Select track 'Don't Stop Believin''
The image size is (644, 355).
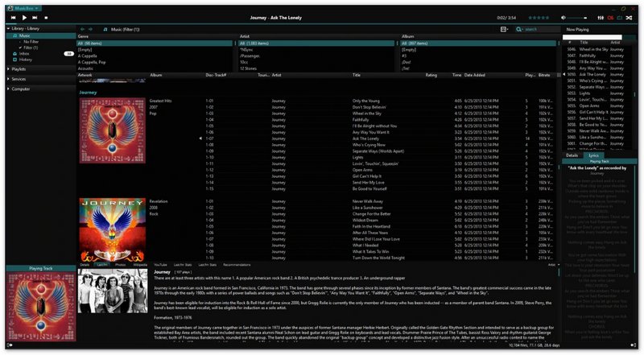coord(369,107)
